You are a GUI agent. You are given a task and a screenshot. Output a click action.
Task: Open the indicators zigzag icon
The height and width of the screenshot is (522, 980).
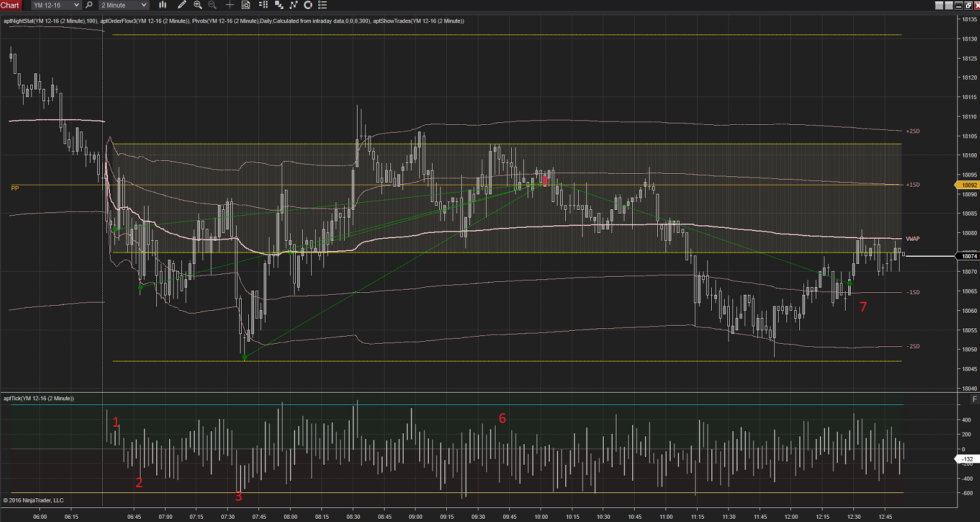click(x=293, y=5)
